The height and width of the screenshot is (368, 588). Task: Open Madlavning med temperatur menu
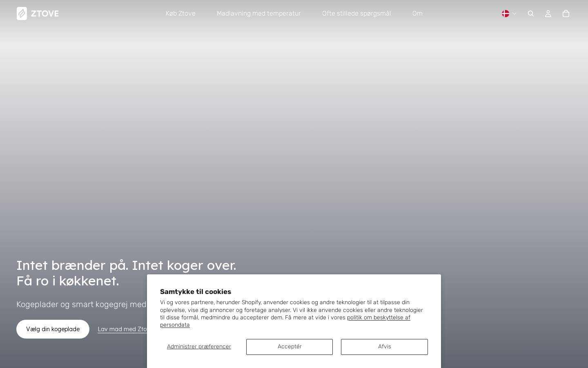(258, 13)
